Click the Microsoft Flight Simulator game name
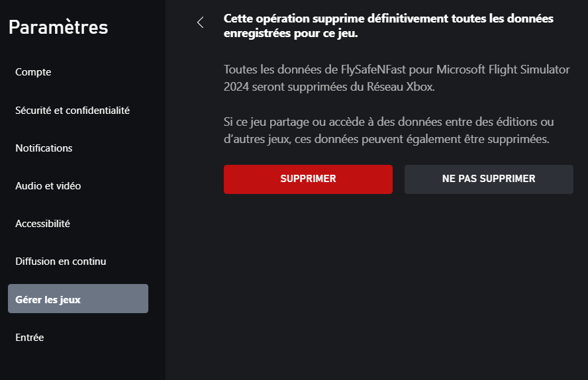Screen dimensions: 588x380 pos(488,70)
